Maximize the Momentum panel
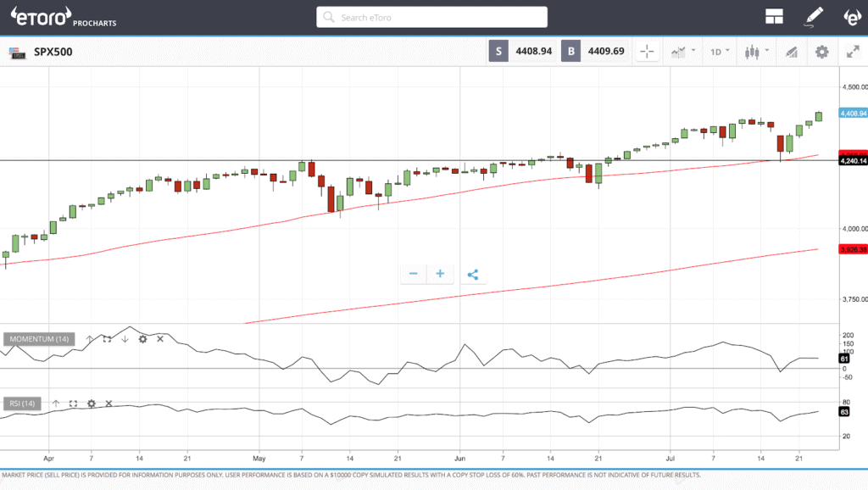The height and width of the screenshot is (490, 868). 107,339
